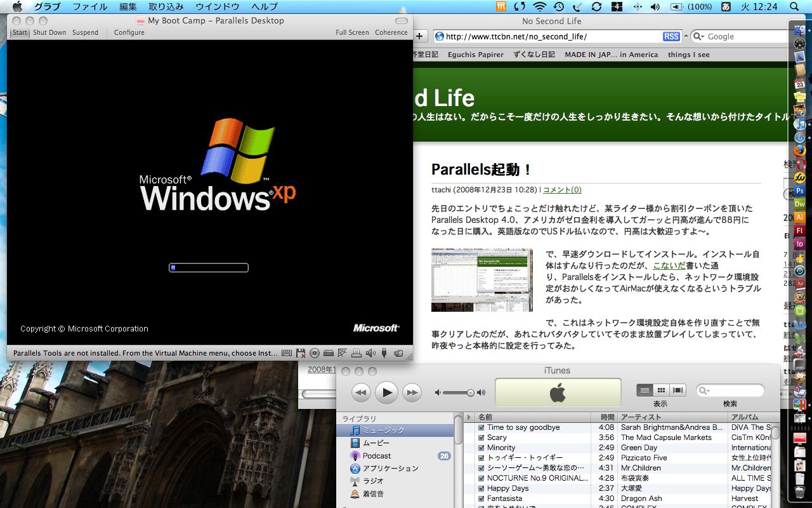Uncheck the song Minority

pos(481,448)
